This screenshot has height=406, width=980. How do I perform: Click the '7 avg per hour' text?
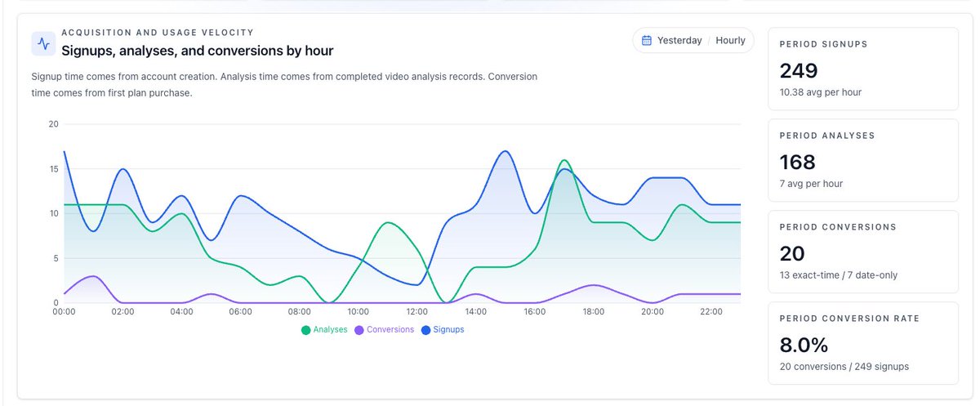coord(812,184)
